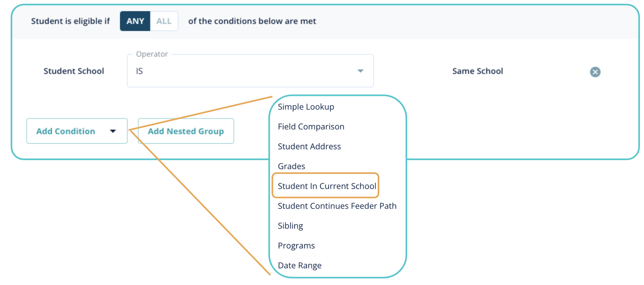
Task: Click the Same School value label
Action: (477, 71)
